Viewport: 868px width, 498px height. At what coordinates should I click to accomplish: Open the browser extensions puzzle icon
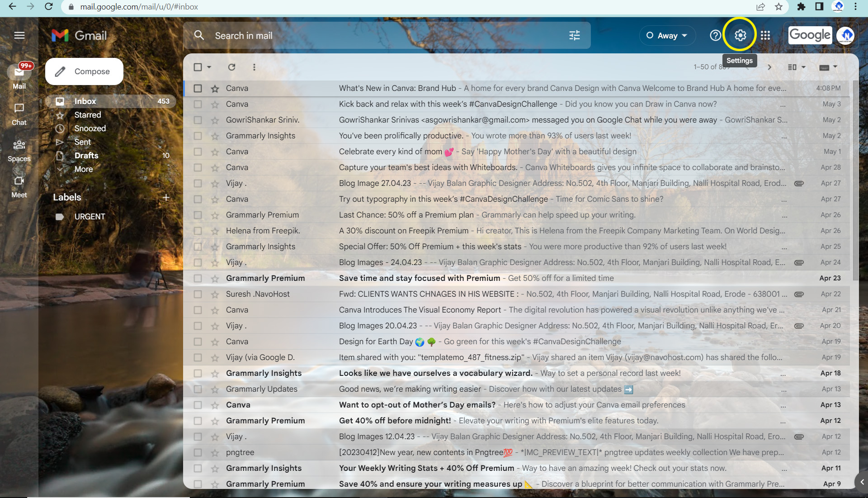pos(801,7)
